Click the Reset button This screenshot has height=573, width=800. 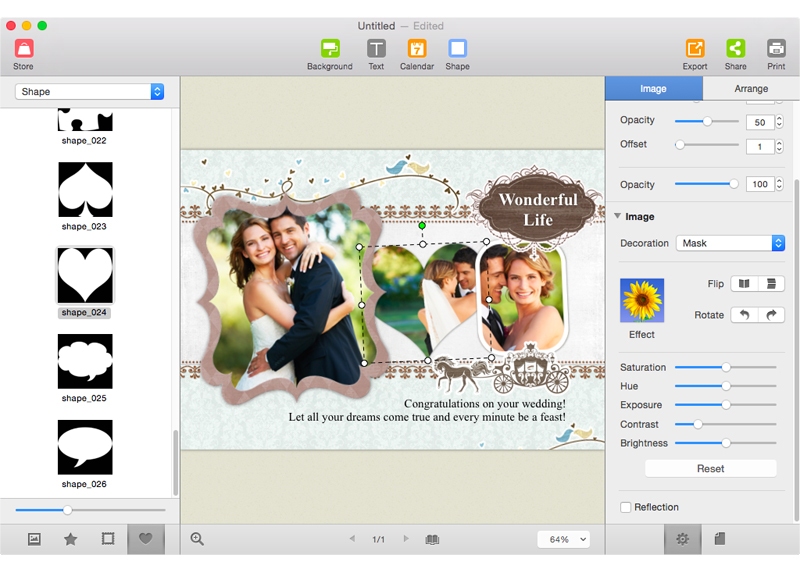coord(711,468)
